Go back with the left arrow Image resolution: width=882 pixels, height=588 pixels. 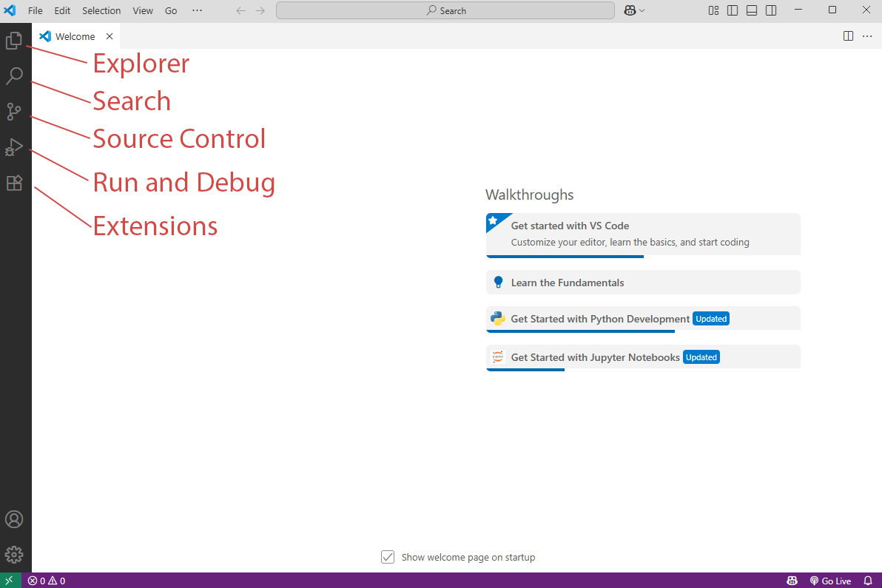(x=240, y=10)
